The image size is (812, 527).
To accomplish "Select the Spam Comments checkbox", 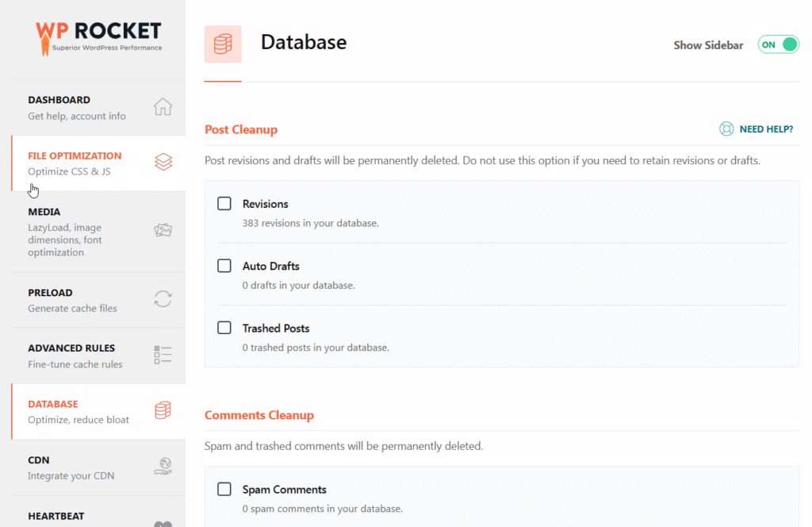I will click(224, 489).
